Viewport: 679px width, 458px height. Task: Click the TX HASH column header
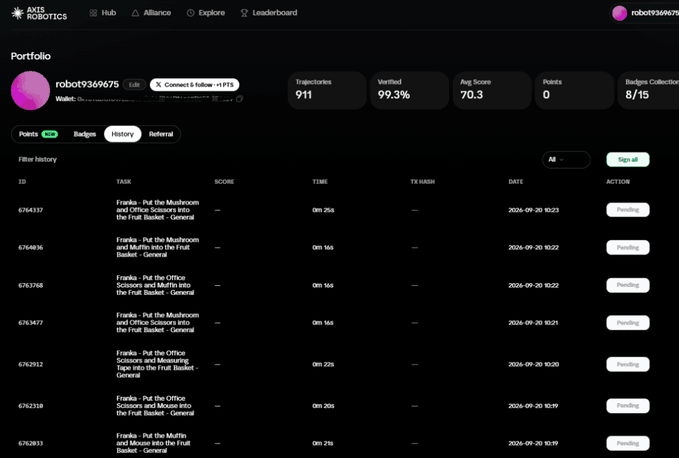[x=423, y=182]
